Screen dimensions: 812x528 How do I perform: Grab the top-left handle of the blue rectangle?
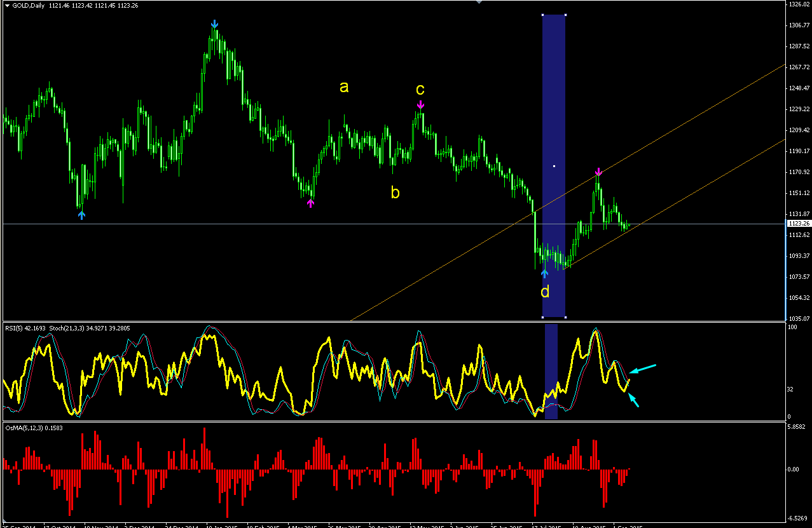pos(542,15)
